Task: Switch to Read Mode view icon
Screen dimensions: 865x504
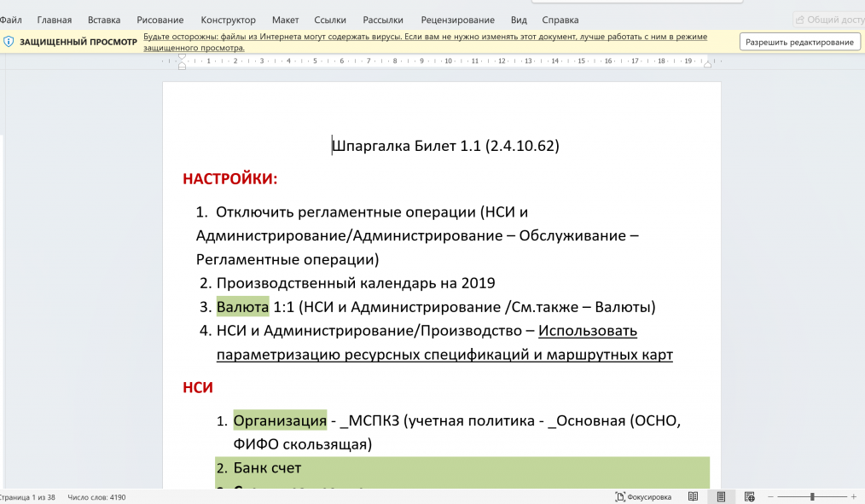Action: tap(694, 496)
